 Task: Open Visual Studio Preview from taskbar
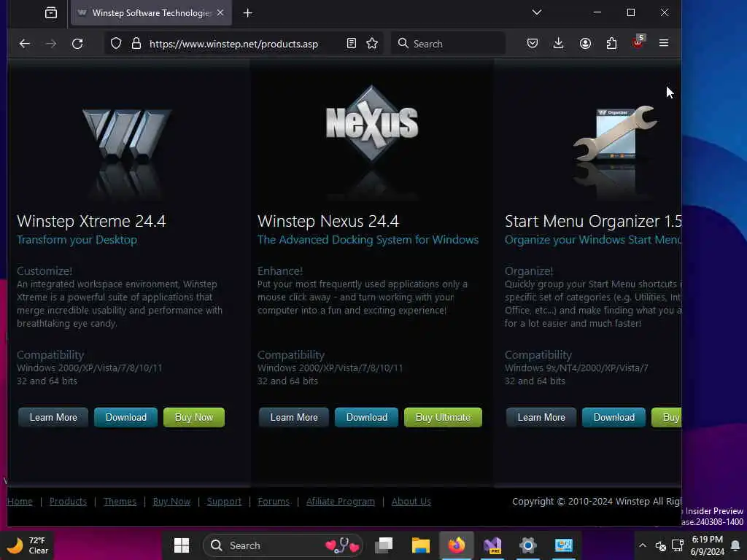(492, 545)
